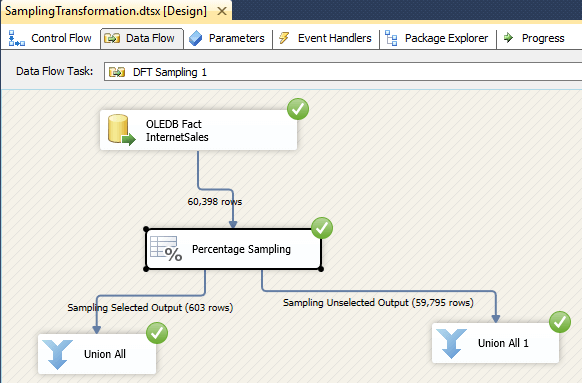
Task: Open the Data Flow Task dropdown
Action: (343, 72)
